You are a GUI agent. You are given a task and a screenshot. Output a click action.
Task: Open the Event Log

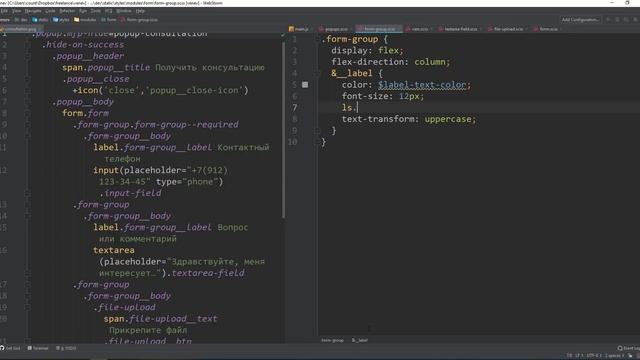[x=629, y=348]
